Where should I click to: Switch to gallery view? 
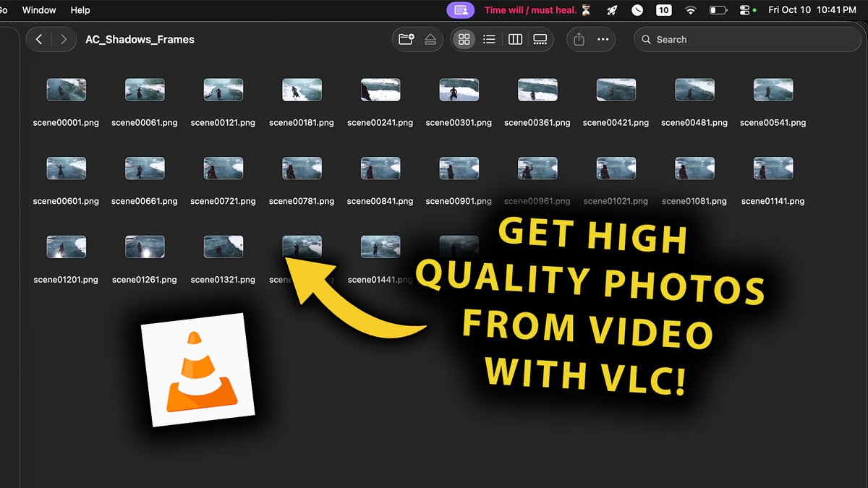tap(540, 40)
